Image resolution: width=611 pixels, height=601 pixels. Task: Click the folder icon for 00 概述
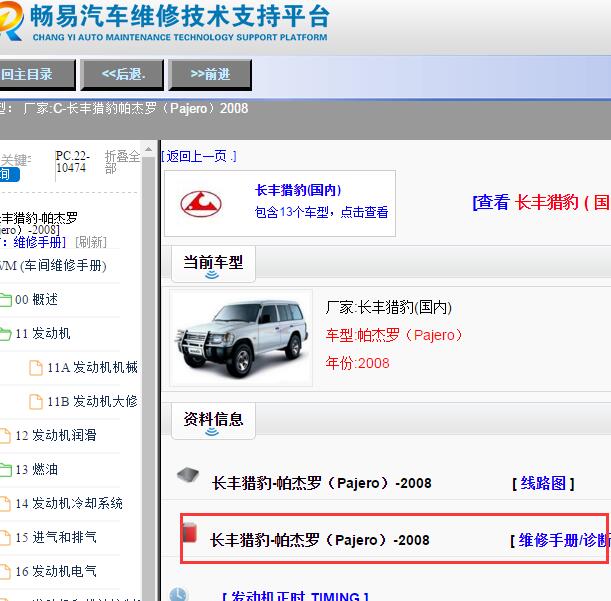point(5,300)
